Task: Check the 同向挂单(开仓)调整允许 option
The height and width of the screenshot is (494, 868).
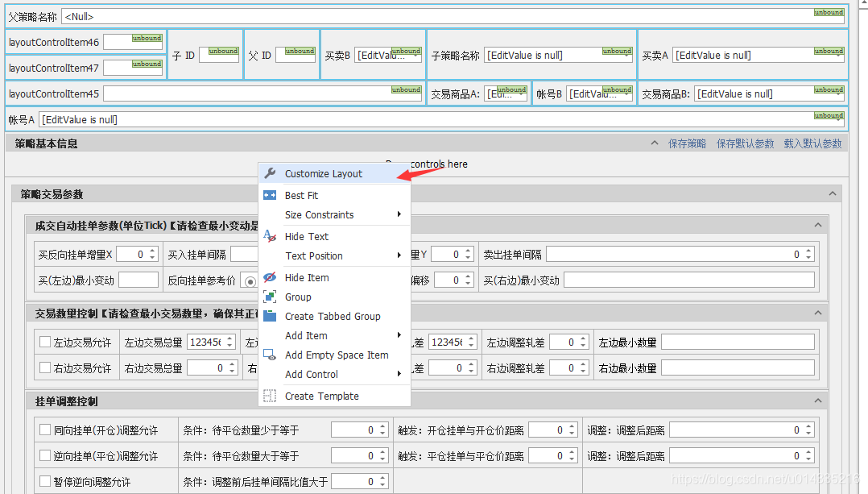Action: pos(46,430)
